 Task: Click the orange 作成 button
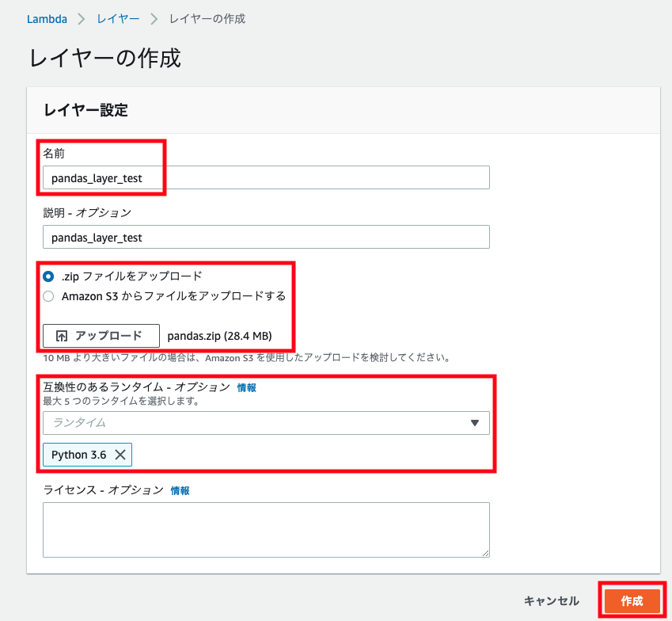pos(632,601)
